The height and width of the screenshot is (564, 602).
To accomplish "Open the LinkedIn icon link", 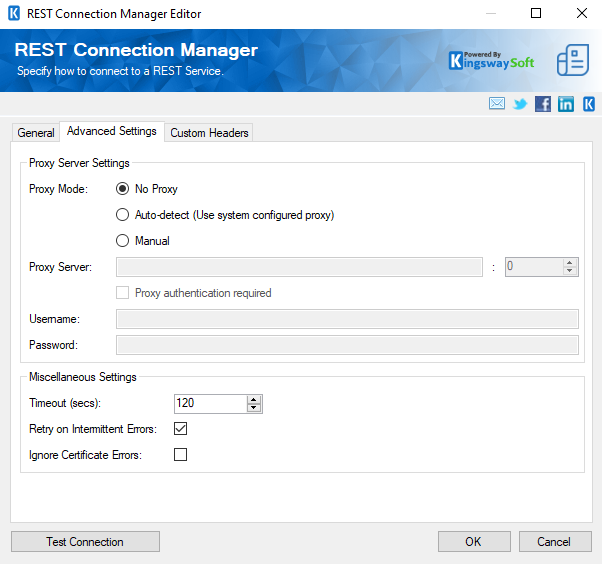I will click(566, 104).
